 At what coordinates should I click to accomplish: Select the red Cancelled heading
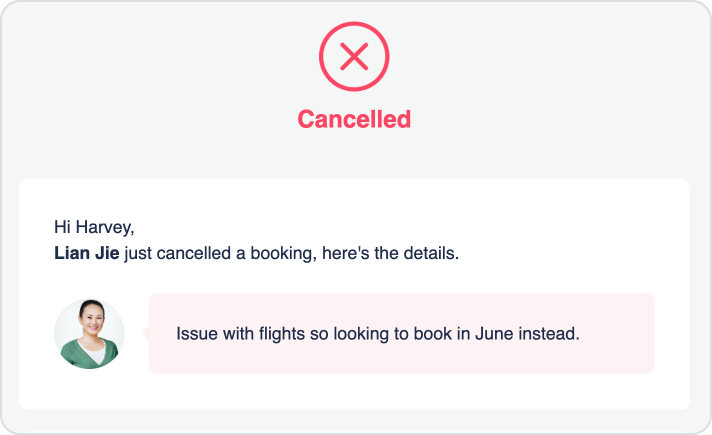(x=354, y=119)
